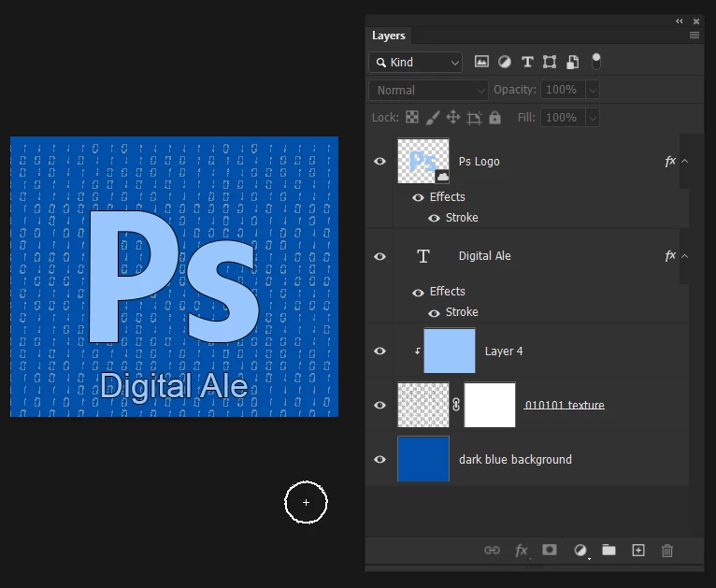Select the 'Layer 4' layer name
The width and height of the screenshot is (716, 588).
[x=504, y=351]
